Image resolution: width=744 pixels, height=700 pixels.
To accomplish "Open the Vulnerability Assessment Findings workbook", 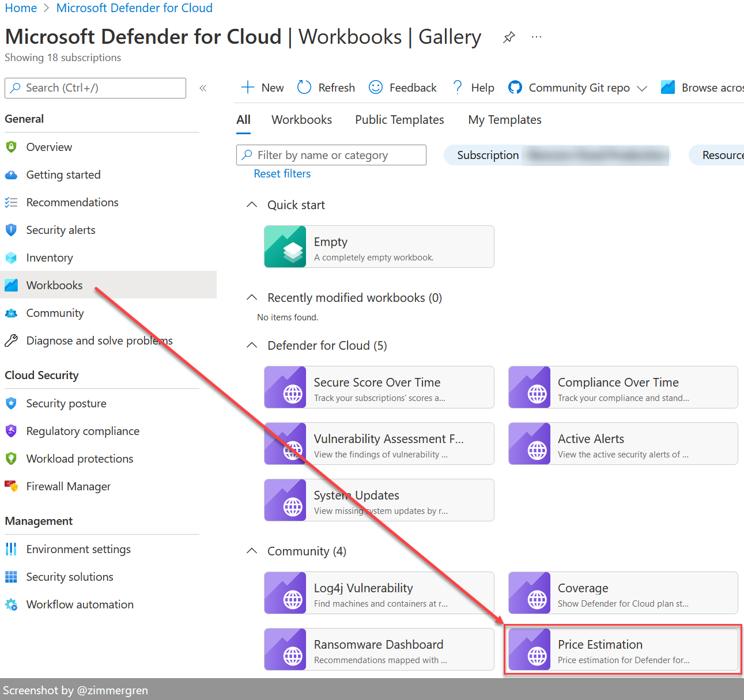I will (379, 444).
